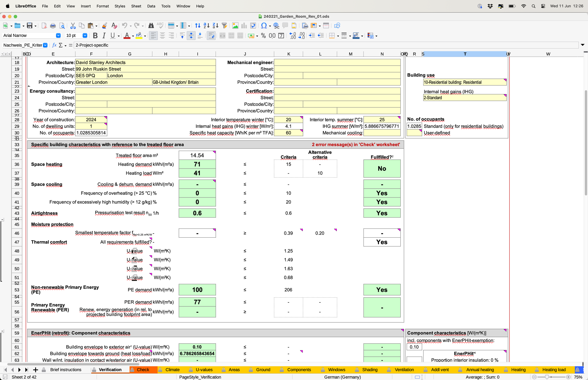This screenshot has width=588, height=380.
Task: Open the Sheet menu
Action: (x=136, y=6)
